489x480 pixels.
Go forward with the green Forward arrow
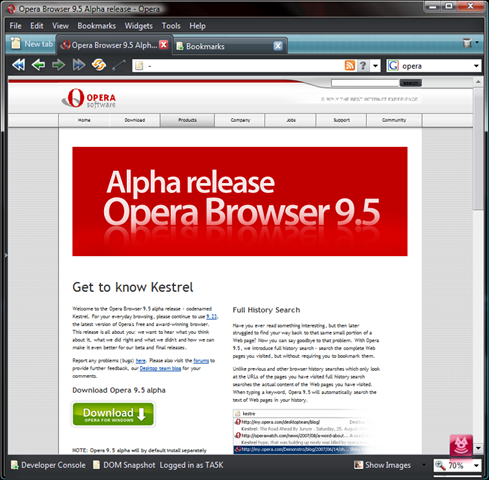pyautogui.click(x=59, y=65)
